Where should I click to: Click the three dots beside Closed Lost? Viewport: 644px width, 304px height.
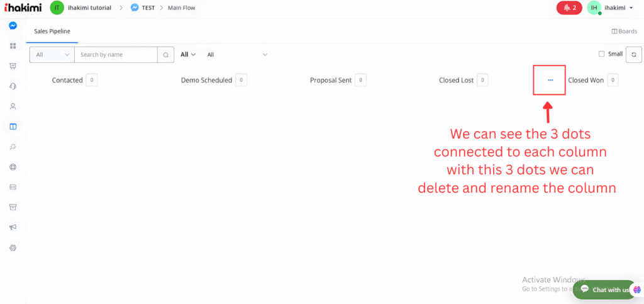coord(550,80)
